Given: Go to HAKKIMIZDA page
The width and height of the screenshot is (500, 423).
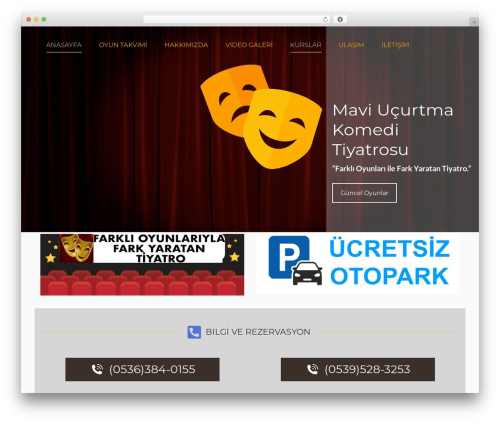Looking at the screenshot, I should coord(186,45).
